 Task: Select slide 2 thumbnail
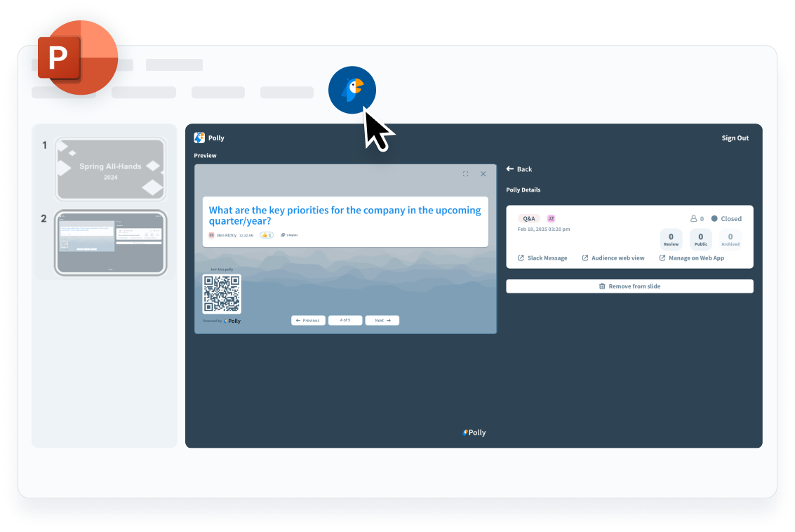click(x=110, y=242)
